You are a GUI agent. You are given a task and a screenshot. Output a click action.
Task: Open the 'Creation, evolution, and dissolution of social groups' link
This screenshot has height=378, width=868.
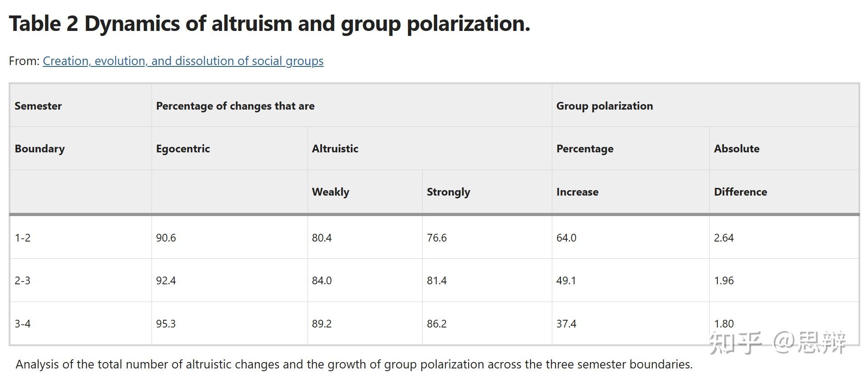coord(183,61)
